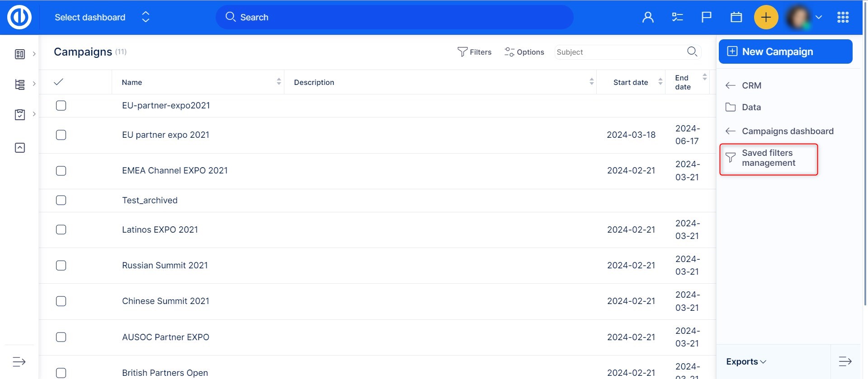Screen dimensions: 868x379
Task: Click the user profile icon in top bar
Action: pos(648,17)
